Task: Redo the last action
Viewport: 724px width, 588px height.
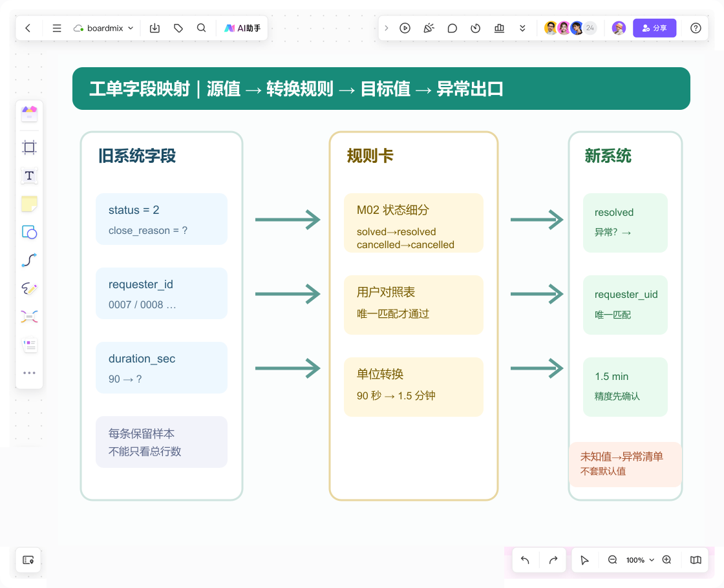Action: pos(553,560)
